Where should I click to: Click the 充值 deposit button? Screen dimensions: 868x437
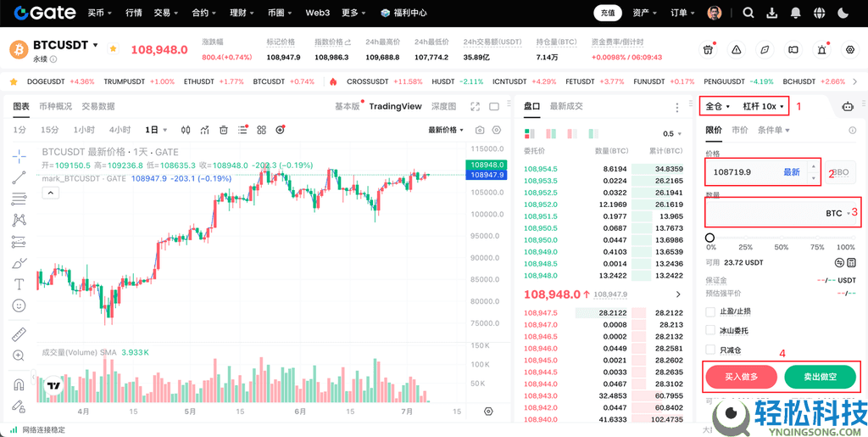(x=607, y=13)
